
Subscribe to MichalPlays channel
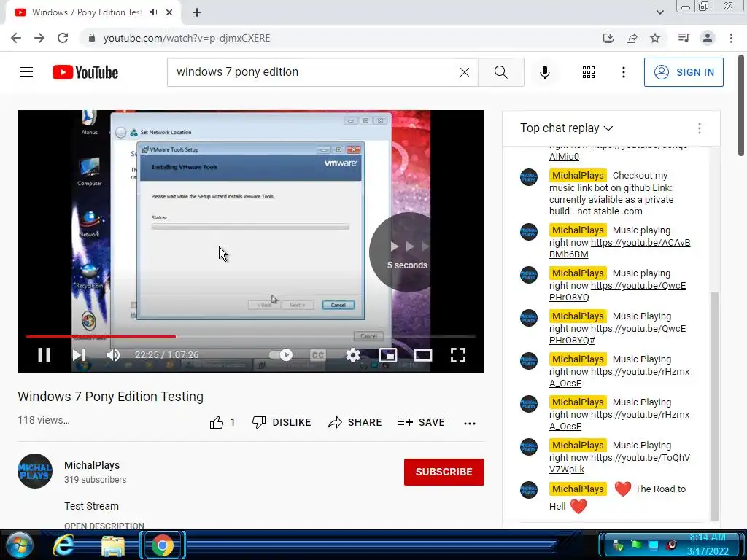444,472
